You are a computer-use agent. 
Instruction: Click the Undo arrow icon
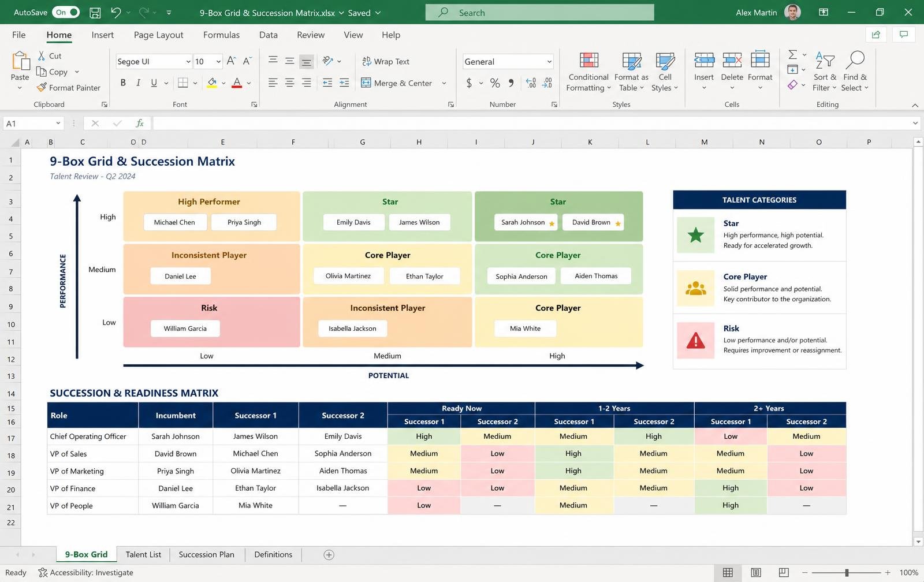coord(115,12)
